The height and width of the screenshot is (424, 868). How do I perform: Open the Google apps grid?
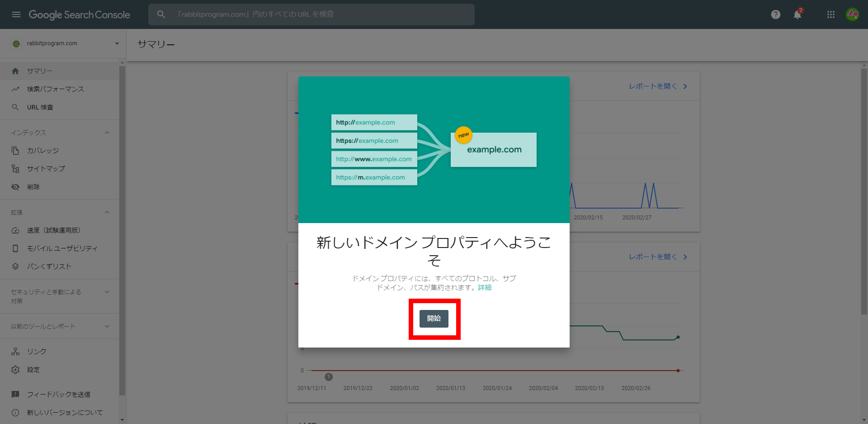[x=831, y=14]
